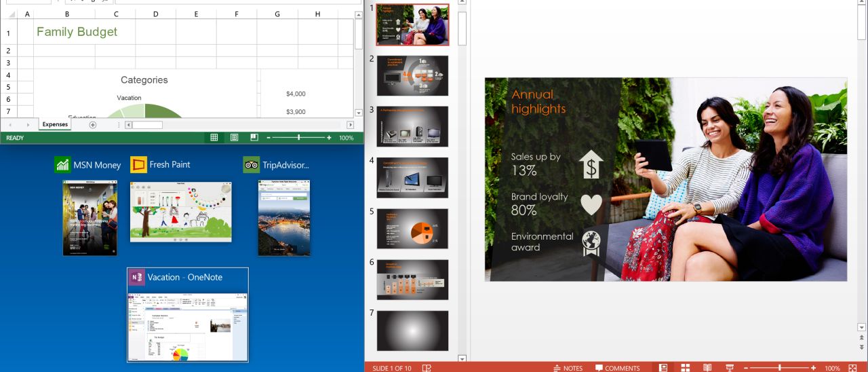Select slide 3 thumbnail
The width and height of the screenshot is (868, 372).
click(x=412, y=126)
